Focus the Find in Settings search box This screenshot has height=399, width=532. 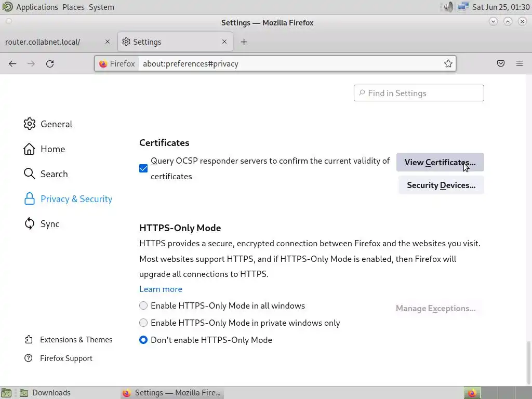(x=419, y=93)
